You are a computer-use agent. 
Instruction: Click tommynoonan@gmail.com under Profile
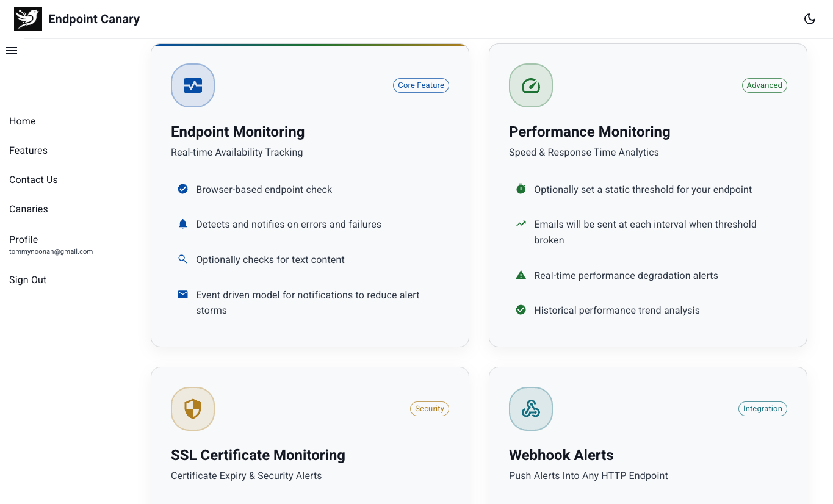51,251
